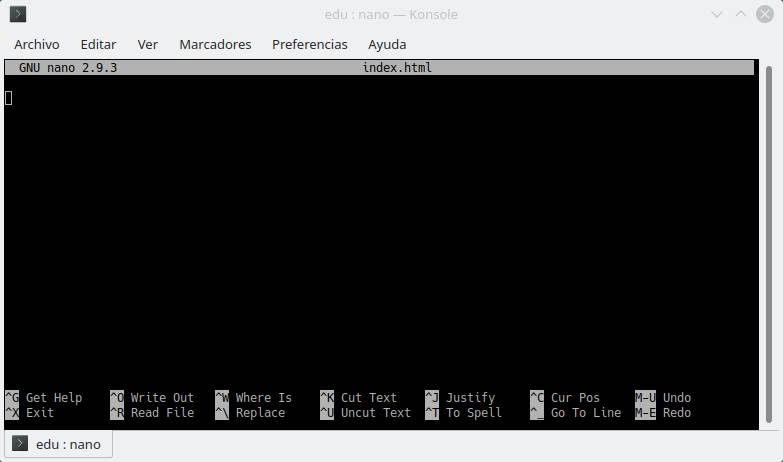The image size is (783, 462).
Task: Click the ^O Write Out shortcut
Action: click(x=152, y=398)
